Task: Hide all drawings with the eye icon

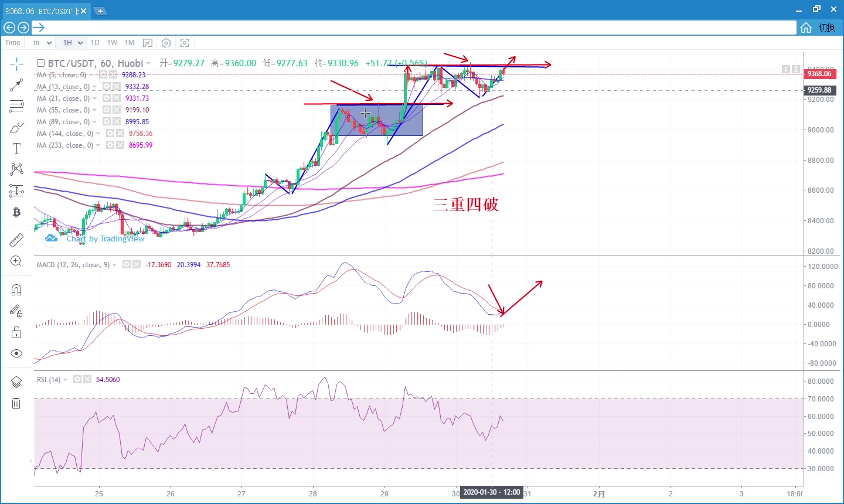Action: [x=16, y=353]
